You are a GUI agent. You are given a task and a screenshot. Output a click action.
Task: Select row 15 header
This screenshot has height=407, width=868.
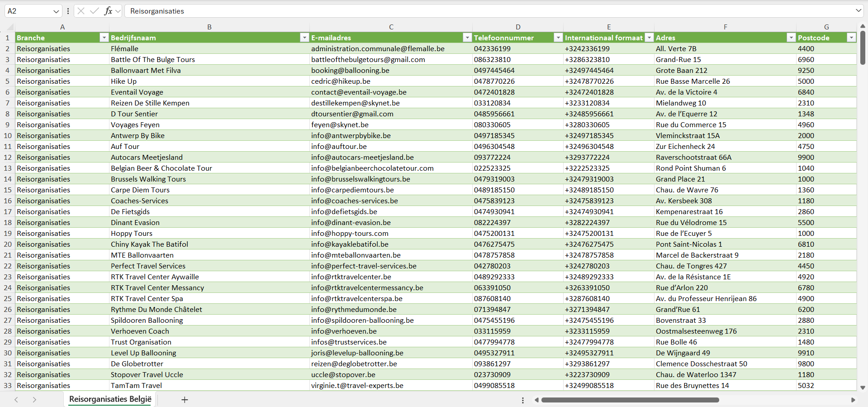tap(8, 190)
